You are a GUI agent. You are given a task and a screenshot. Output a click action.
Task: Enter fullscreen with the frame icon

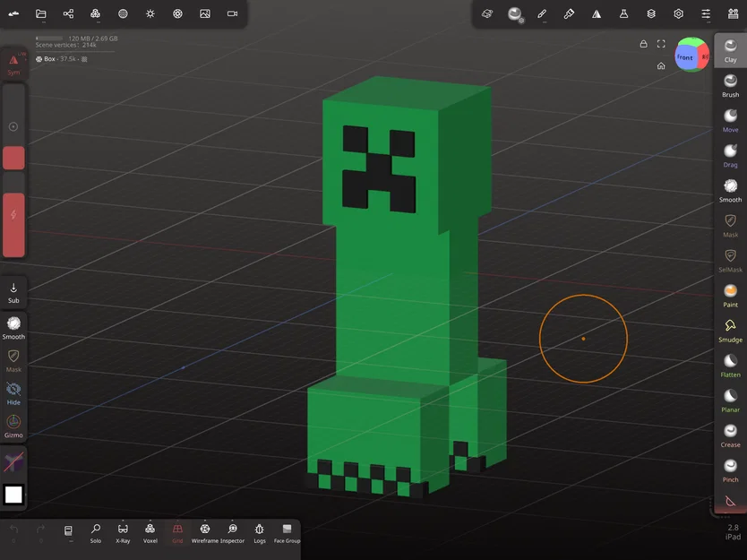point(661,44)
